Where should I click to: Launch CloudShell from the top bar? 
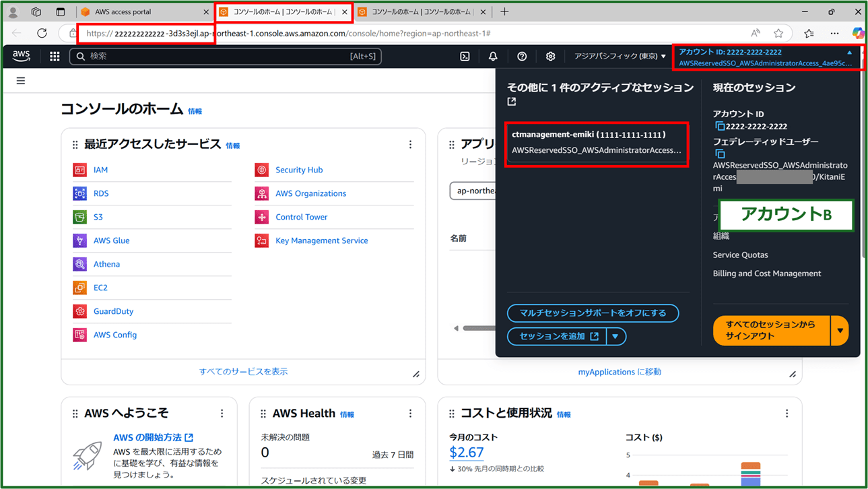[465, 57]
